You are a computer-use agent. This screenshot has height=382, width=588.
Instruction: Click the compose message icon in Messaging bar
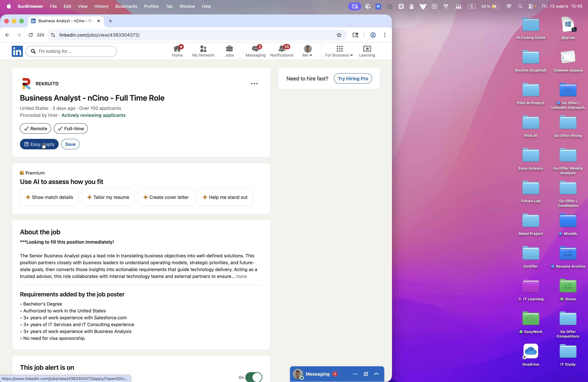coord(366,374)
